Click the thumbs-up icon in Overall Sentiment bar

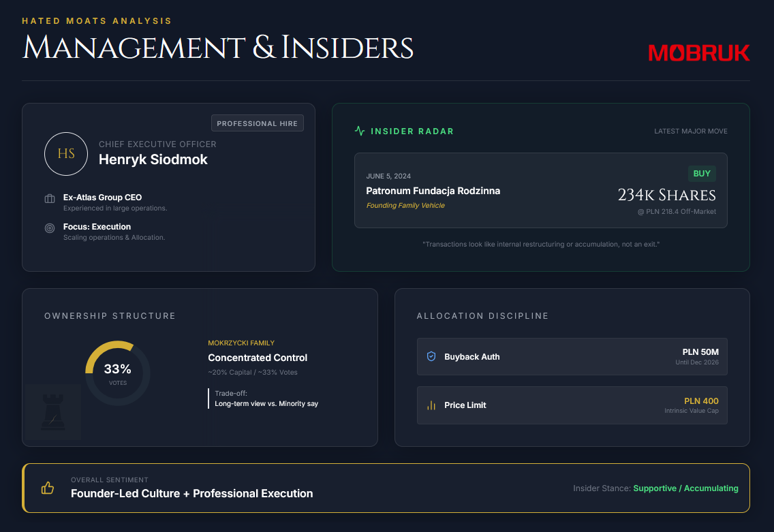(48, 488)
